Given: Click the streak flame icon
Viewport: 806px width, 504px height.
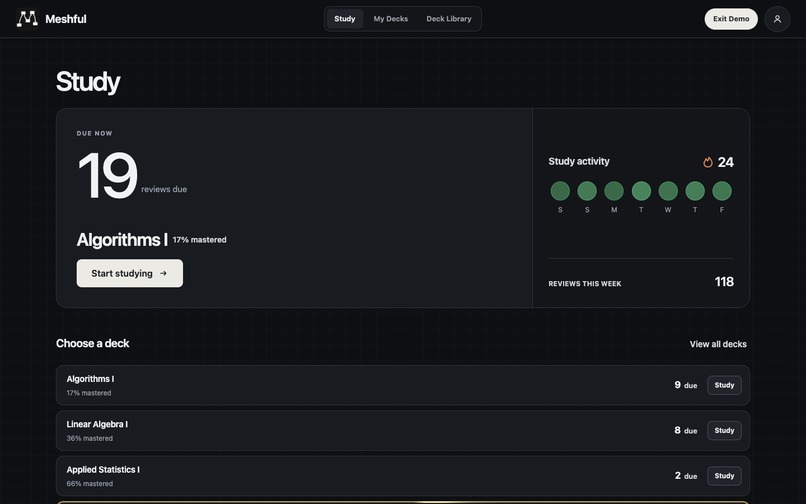Looking at the screenshot, I should [708, 163].
